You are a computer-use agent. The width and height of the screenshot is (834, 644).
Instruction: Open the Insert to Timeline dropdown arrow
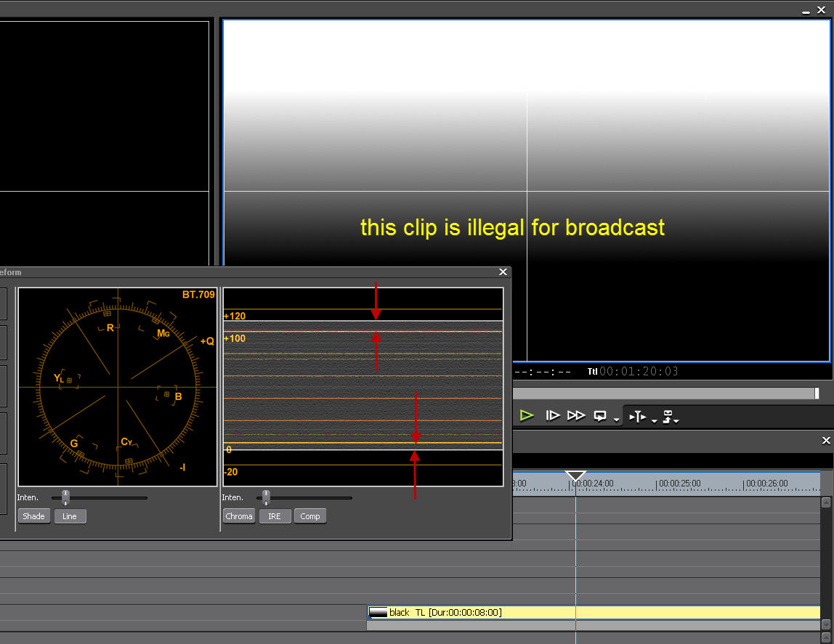point(654,420)
